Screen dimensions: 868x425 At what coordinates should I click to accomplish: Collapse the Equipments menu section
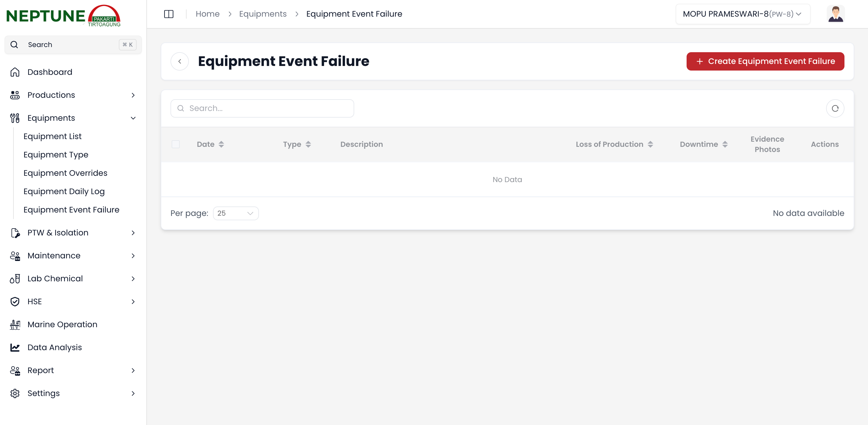pyautogui.click(x=133, y=118)
